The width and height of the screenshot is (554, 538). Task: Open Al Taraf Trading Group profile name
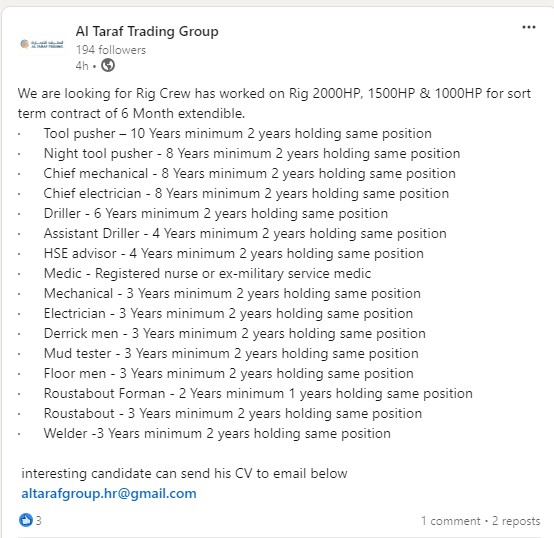pos(147,31)
